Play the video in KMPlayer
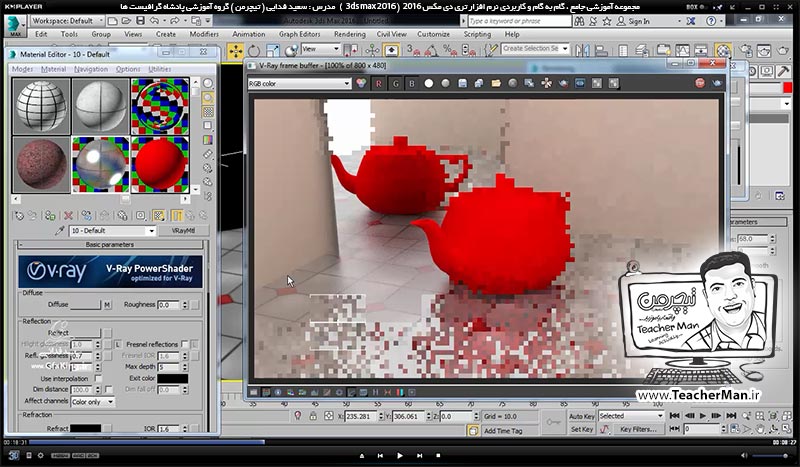 [399, 455]
